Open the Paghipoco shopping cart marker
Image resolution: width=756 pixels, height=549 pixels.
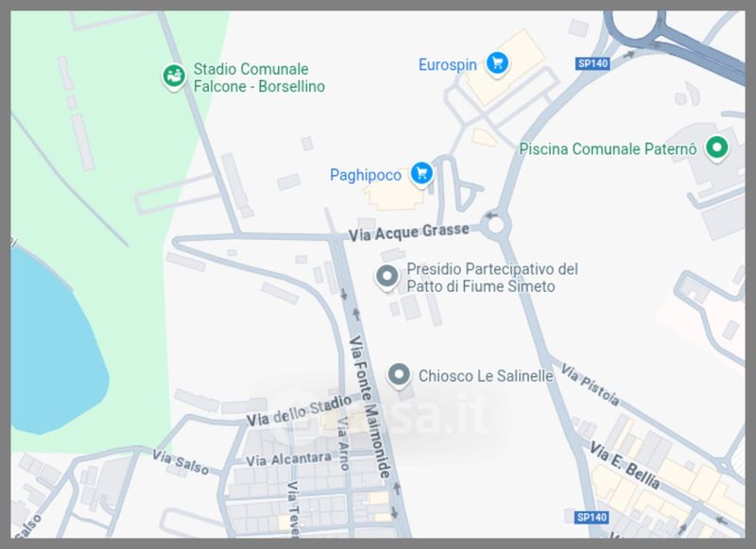(421, 173)
